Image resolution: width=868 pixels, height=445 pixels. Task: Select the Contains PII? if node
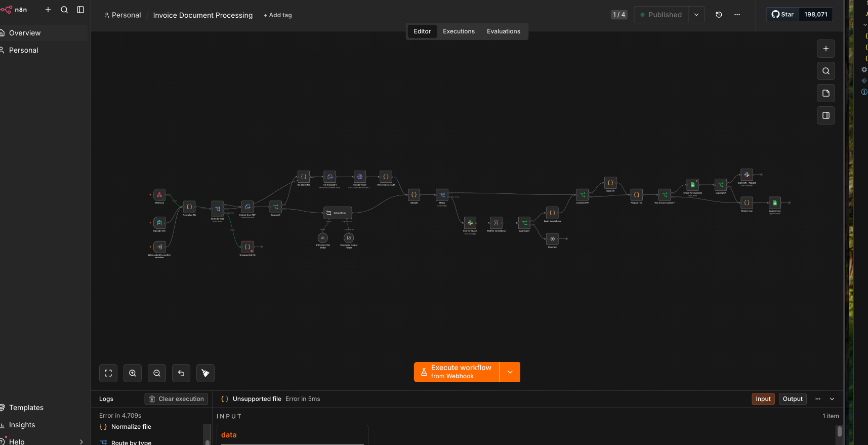click(x=583, y=195)
